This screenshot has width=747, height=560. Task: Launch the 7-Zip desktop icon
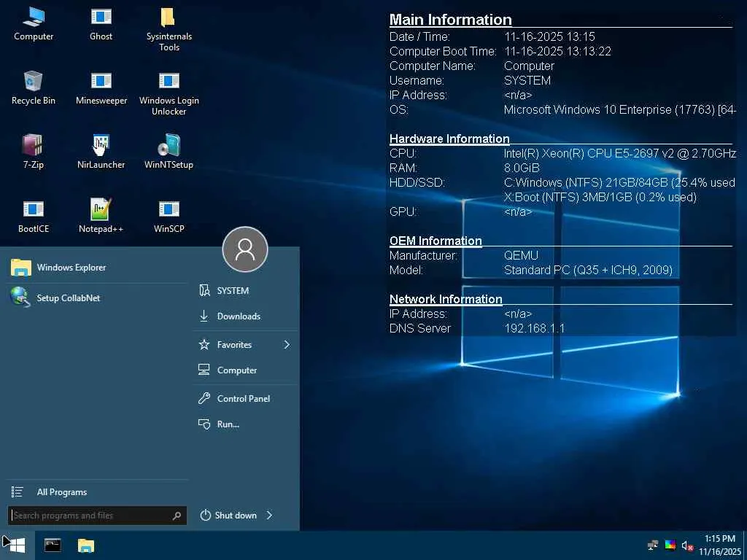click(x=34, y=152)
